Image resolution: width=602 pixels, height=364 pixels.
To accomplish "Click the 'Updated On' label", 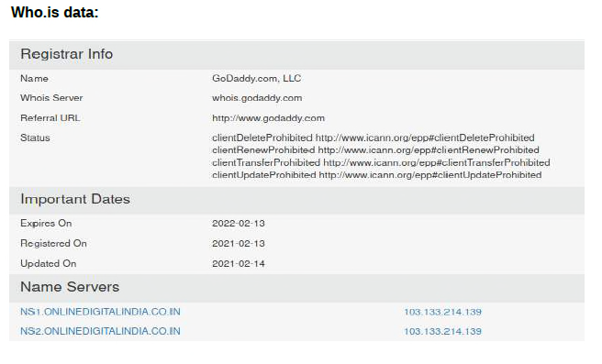I will click(49, 264).
